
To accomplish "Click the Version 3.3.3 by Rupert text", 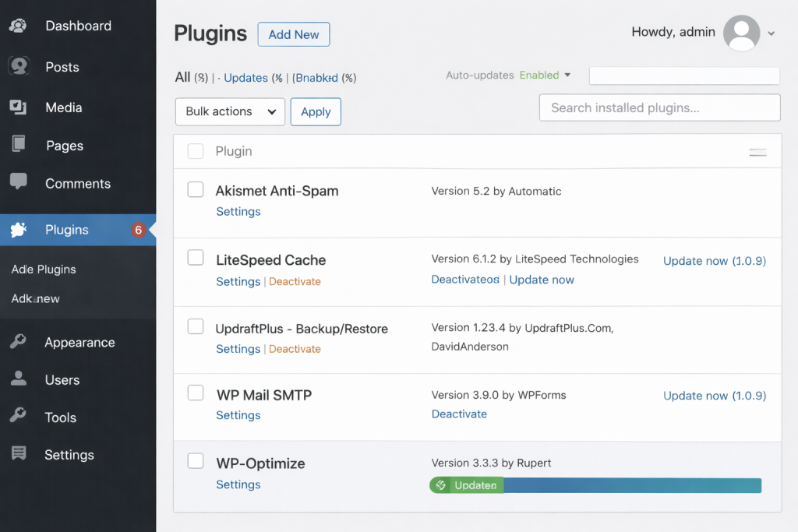I will pyautogui.click(x=491, y=463).
